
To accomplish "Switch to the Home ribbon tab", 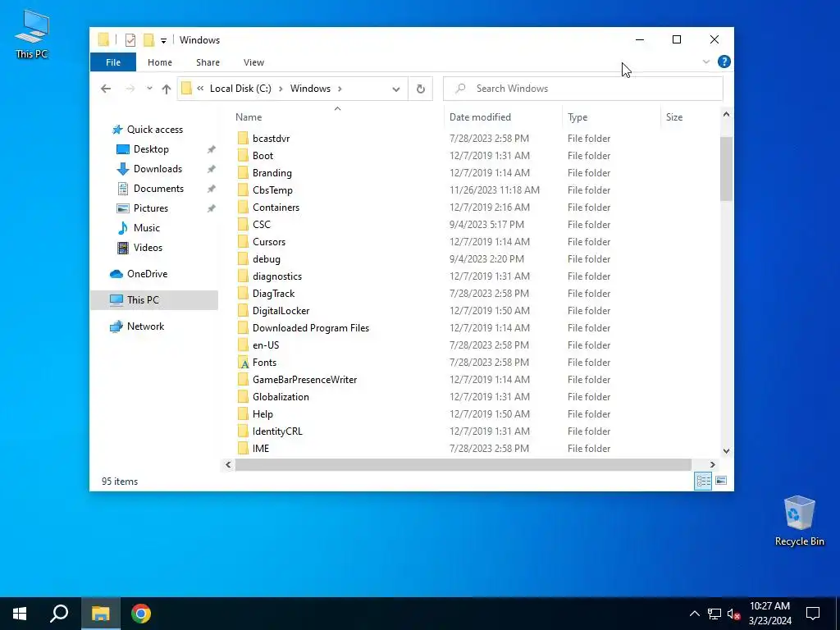I will (160, 62).
